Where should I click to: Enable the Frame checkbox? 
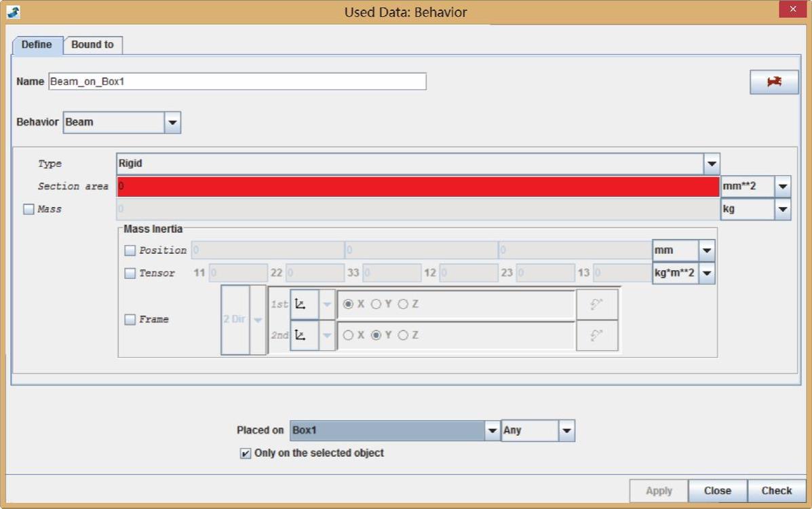pyautogui.click(x=130, y=320)
